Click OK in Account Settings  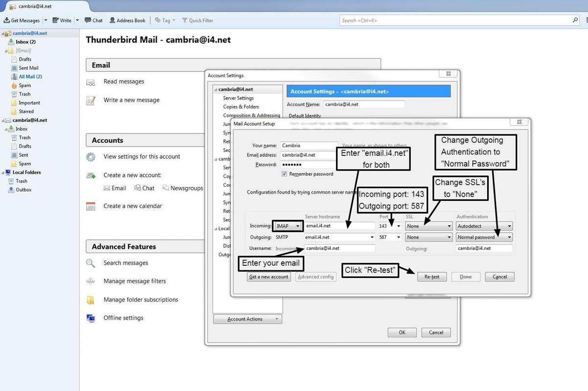pyautogui.click(x=402, y=332)
